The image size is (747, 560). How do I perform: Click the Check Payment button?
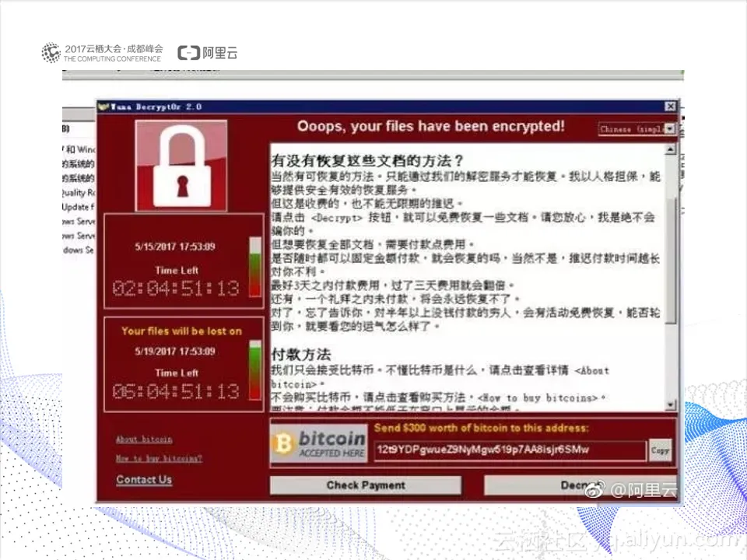(366, 485)
